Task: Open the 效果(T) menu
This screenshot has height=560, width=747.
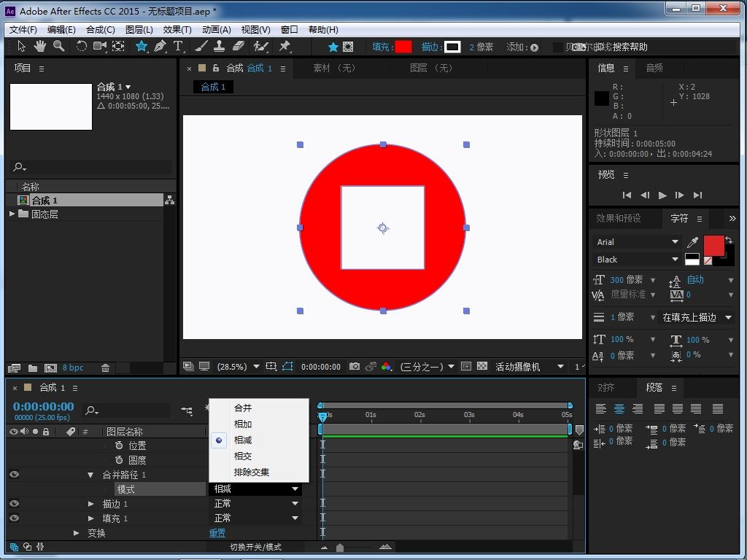Action: [177, 30]
